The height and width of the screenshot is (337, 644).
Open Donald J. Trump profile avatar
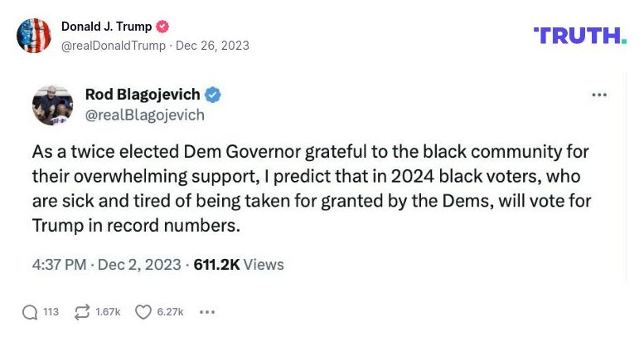click(x=34, y=36)
